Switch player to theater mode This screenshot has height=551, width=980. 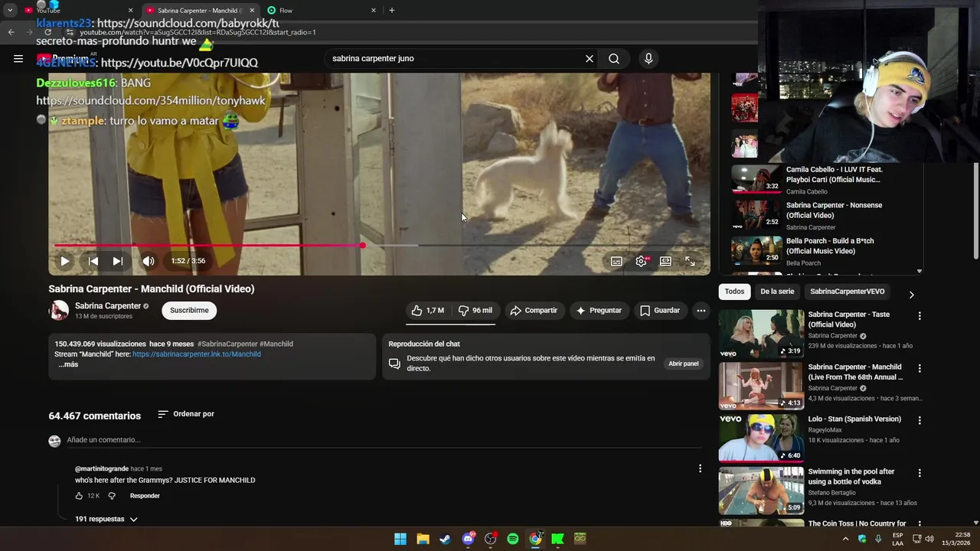click(x=665, y=261)
